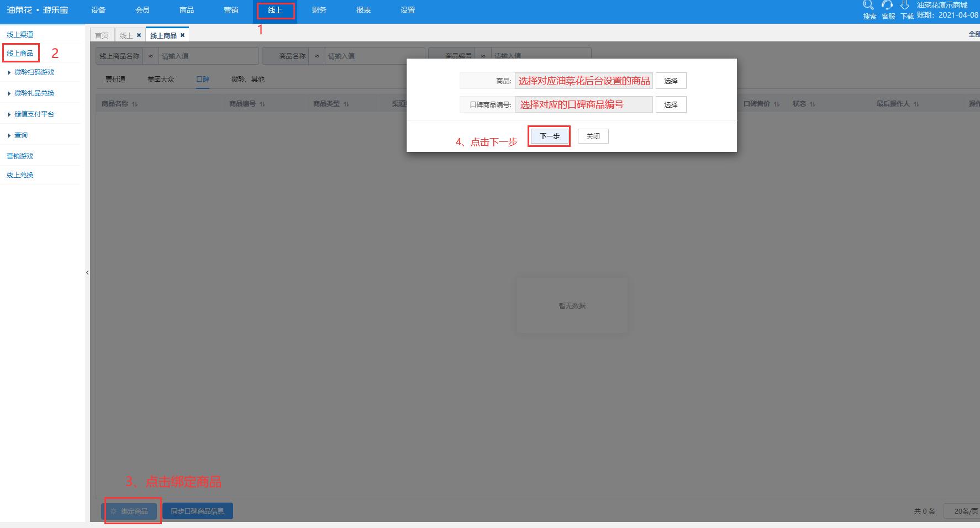
Task: Sort by 口碑售价 column sort icon
Action: (x=777, y=104)
